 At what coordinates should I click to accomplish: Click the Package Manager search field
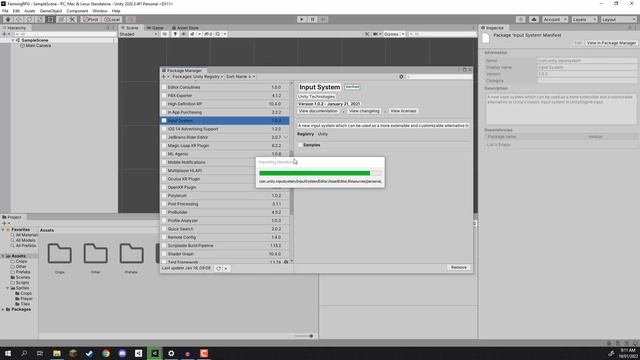(x=439, y=77)
